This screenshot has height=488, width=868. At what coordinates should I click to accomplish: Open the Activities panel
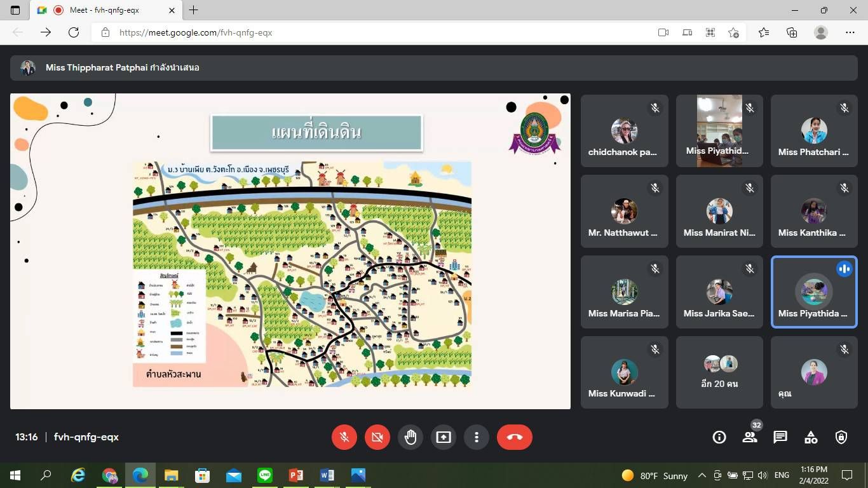coord(811,437)
